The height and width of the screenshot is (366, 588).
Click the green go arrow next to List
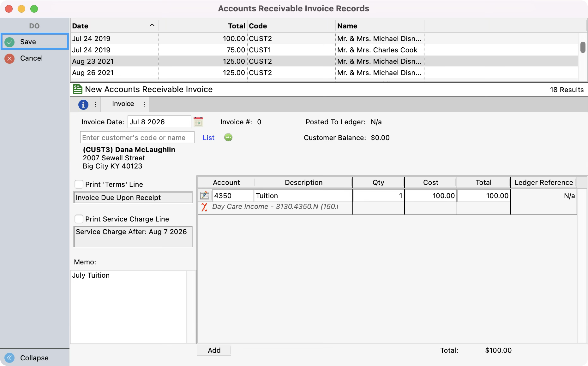pos(228,138)
